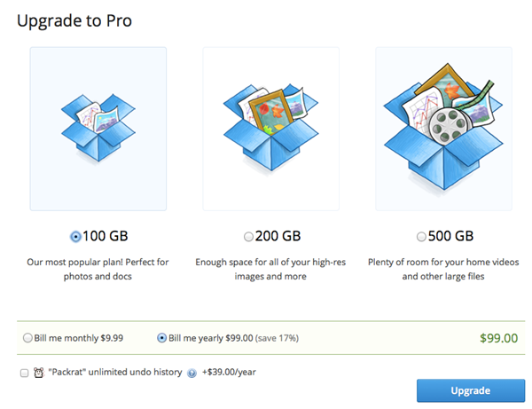Click the 200 GB box with photos illustration

270,128
